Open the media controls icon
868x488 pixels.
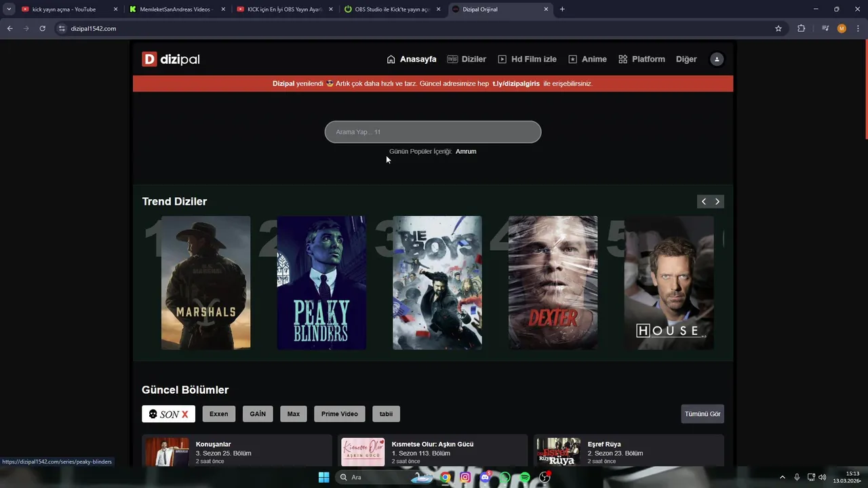[825, 28]
